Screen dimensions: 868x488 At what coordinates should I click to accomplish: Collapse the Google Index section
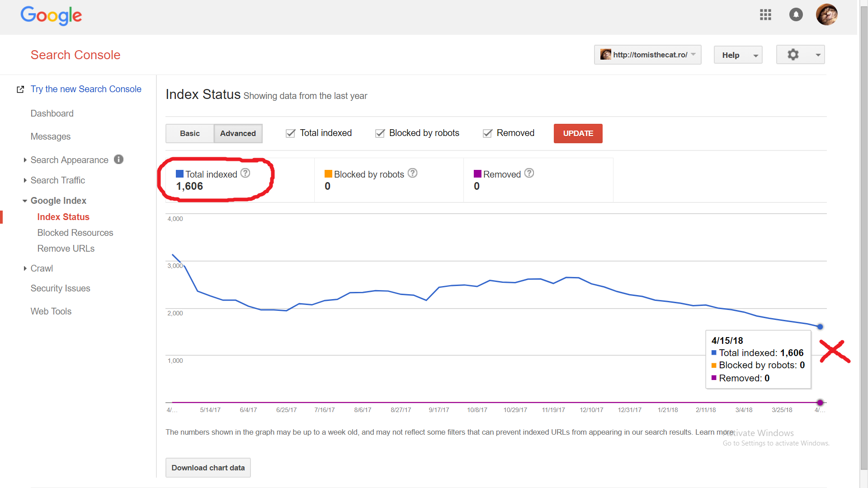click(x=25, y=201)
